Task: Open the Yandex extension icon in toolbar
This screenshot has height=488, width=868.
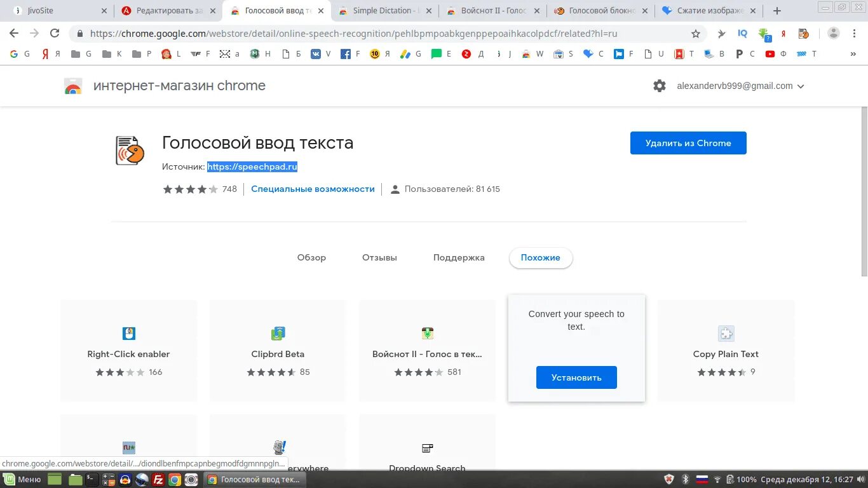Action: (783, 34)
